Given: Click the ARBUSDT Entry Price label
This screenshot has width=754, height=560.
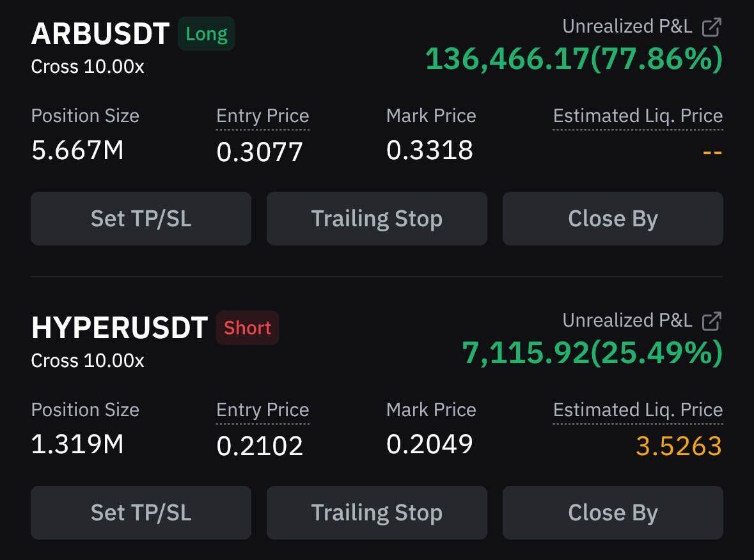Looking at the screenshot, I should [262, 116].
